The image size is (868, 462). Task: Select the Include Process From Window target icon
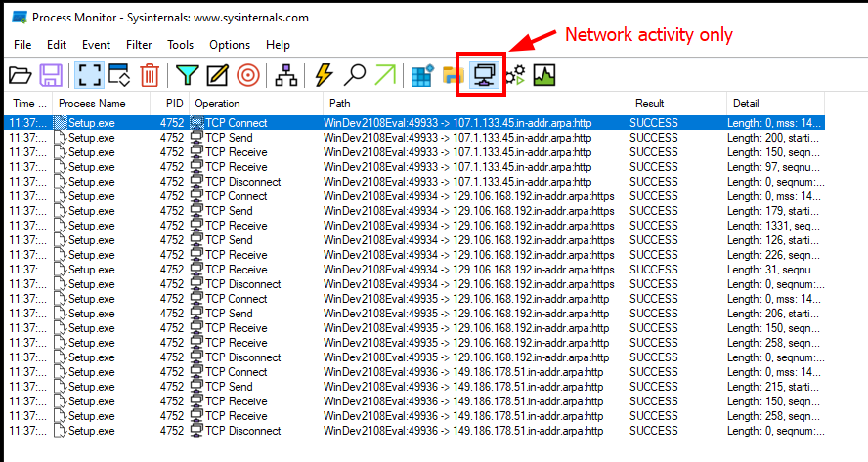coord(248,75)
